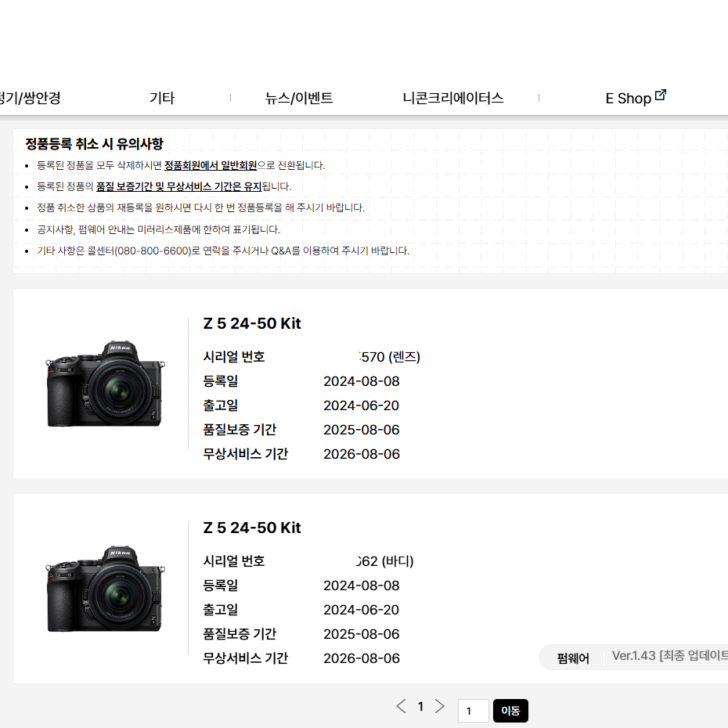Click Z 5 24-50 Kit title of lens entry
Image resolution: width=728 pixels, height=728 pixels.
coord(252,323)
